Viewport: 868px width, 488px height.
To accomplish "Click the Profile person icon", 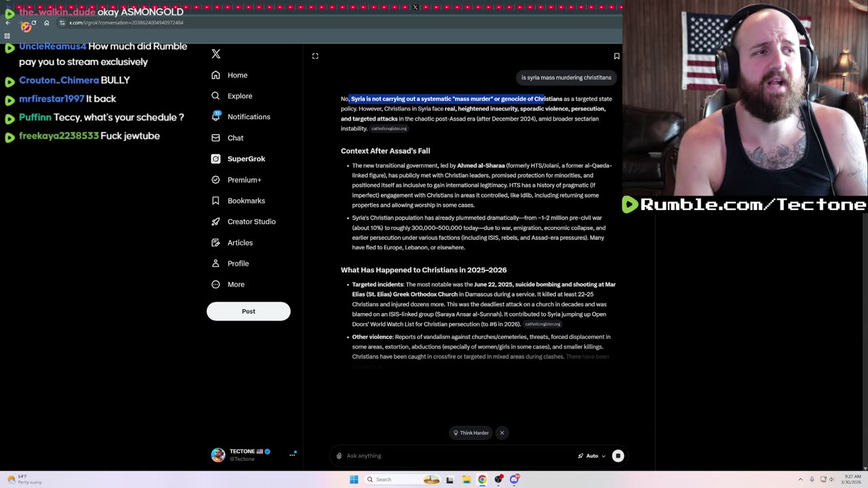I will (216, 264).
